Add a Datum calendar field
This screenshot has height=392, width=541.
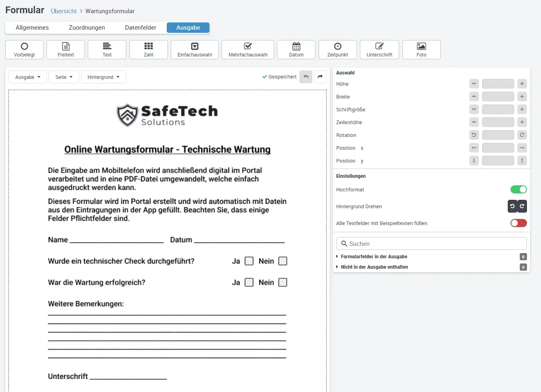point(296,50)
